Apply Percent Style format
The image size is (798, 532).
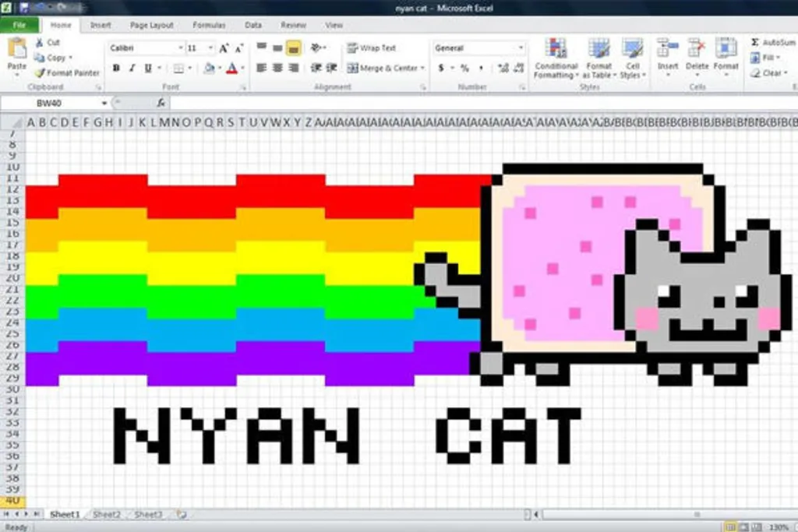[464, 68]
